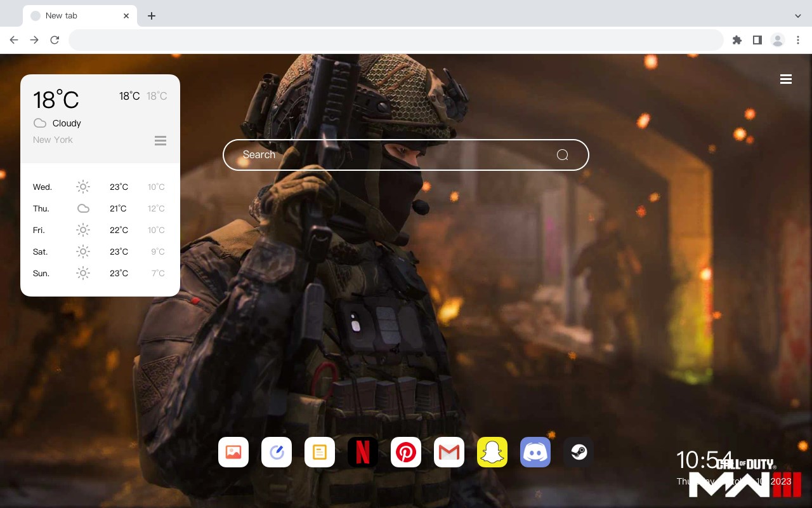Image resolution: width=812 pixels, height=508 pixels.
Task: Select the Sun. forecast row
Action: click(x=100, y=273)
